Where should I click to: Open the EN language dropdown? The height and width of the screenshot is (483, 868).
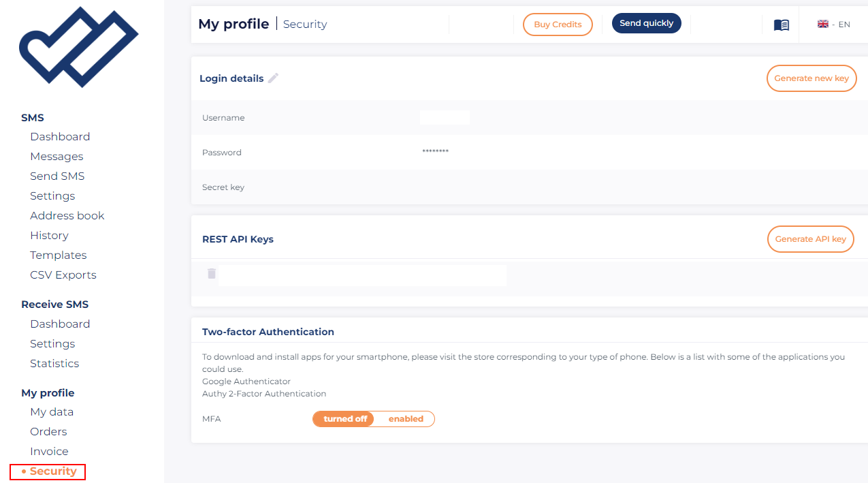[x=843, y=25]
